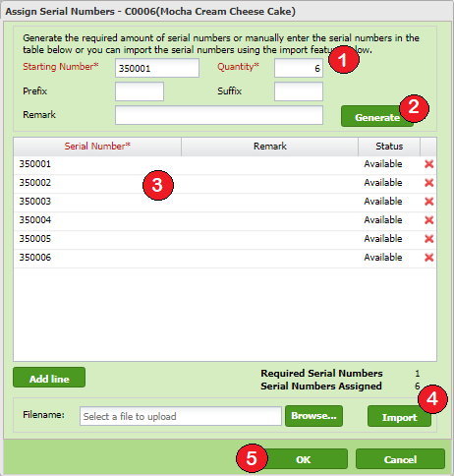Delete row for serial 350003
Screen dimensions: 454x476
coord(428,202)
